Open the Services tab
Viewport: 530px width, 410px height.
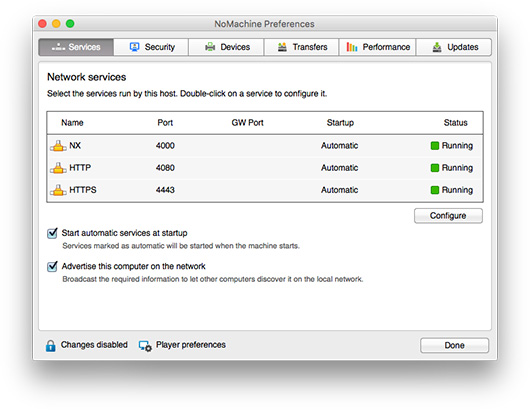[76, 47]
